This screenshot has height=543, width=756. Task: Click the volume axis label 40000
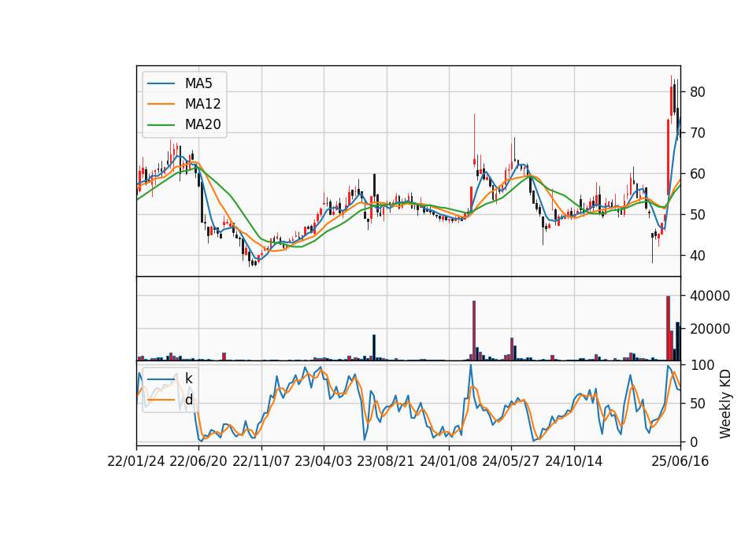[710, 295]
